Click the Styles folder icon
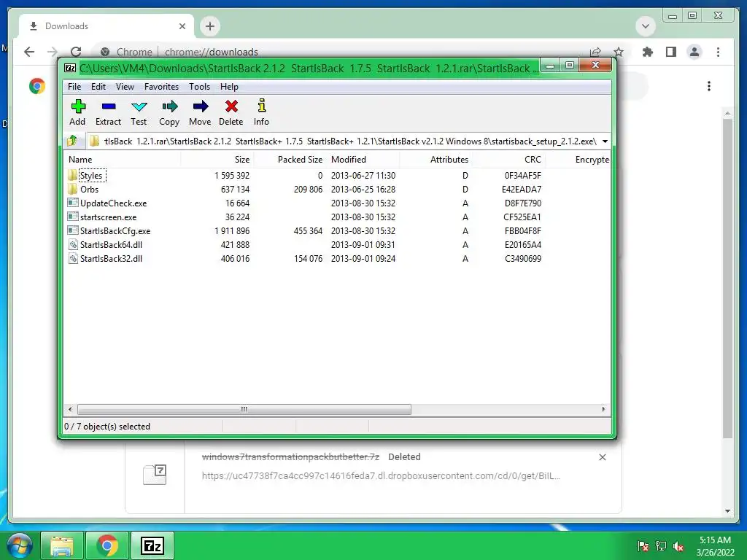The width and height of the screenshot is (747, 560). pyautogui.click(x=72, y=175)
